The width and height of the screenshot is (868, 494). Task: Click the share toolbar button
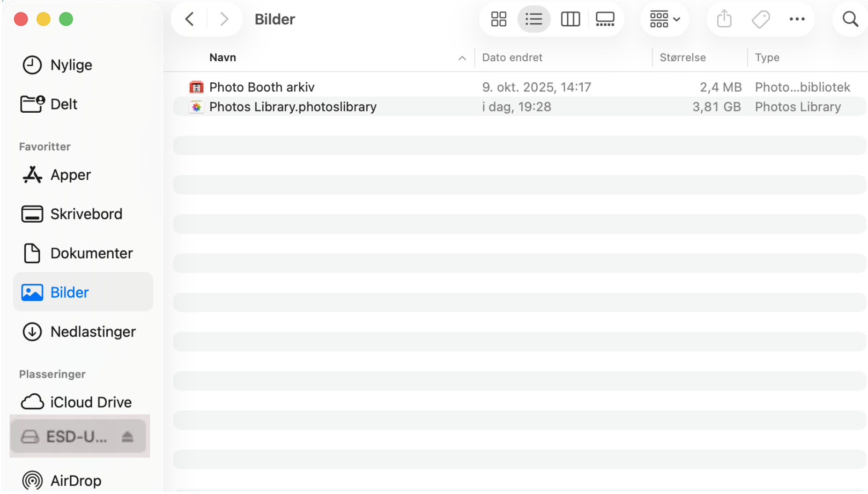(724, 19)
